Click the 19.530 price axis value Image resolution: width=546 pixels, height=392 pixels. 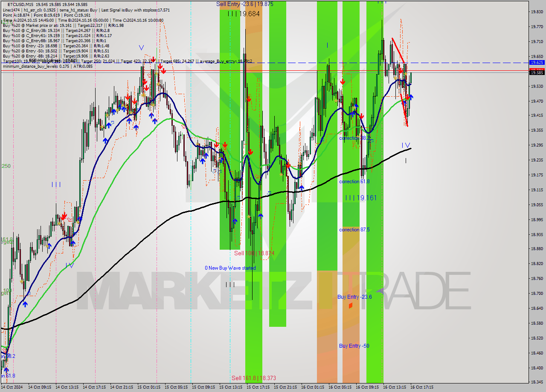point(537,86)
